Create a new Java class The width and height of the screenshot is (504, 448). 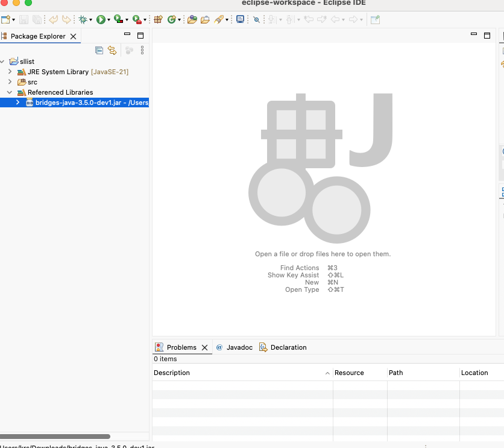[x=172, y=20]
